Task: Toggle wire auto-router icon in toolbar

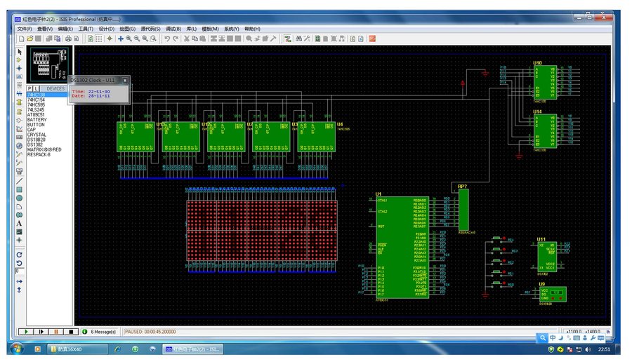Action: click(289, 39)
